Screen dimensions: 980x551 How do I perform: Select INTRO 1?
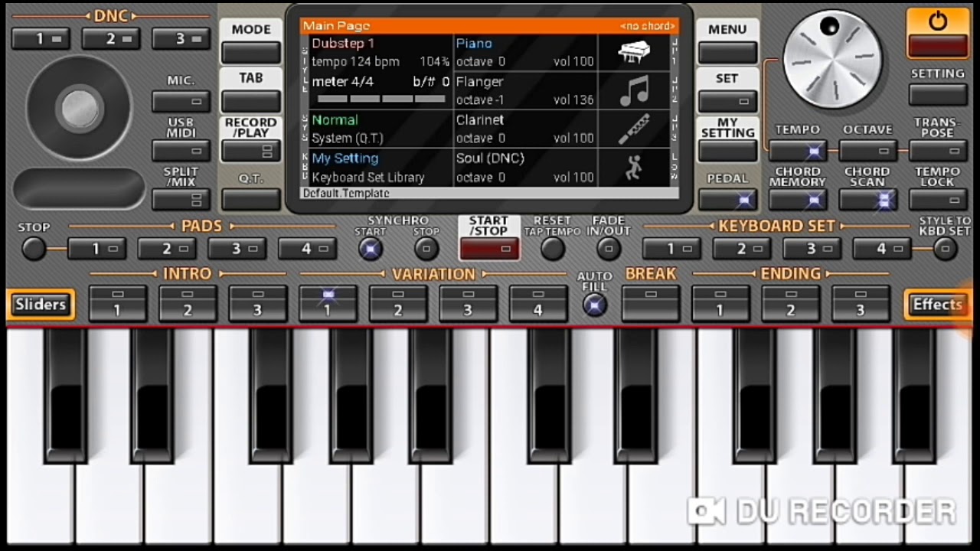tap(117, 303)
